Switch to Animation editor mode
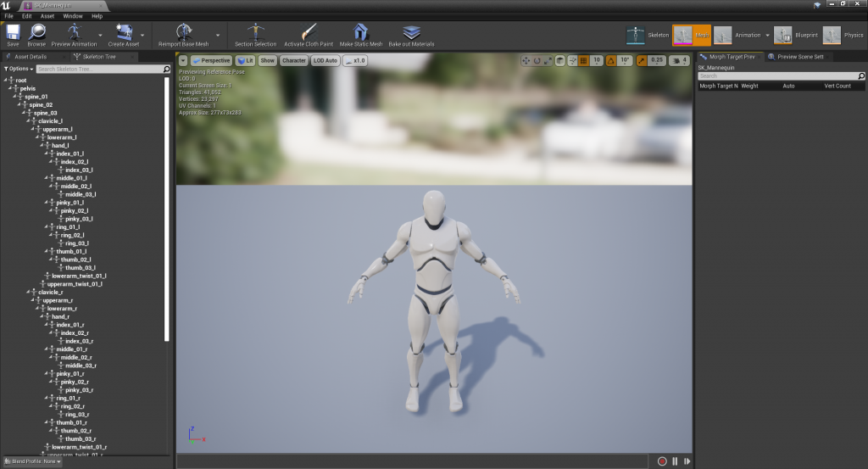 tap(737, 35)
